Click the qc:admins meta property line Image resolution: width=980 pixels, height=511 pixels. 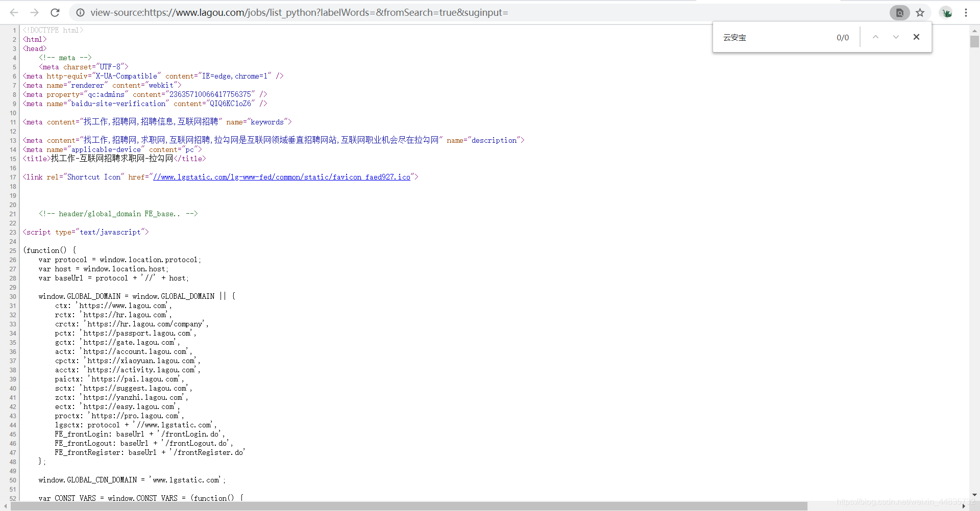pyautogui.click(x=145, y=94)
